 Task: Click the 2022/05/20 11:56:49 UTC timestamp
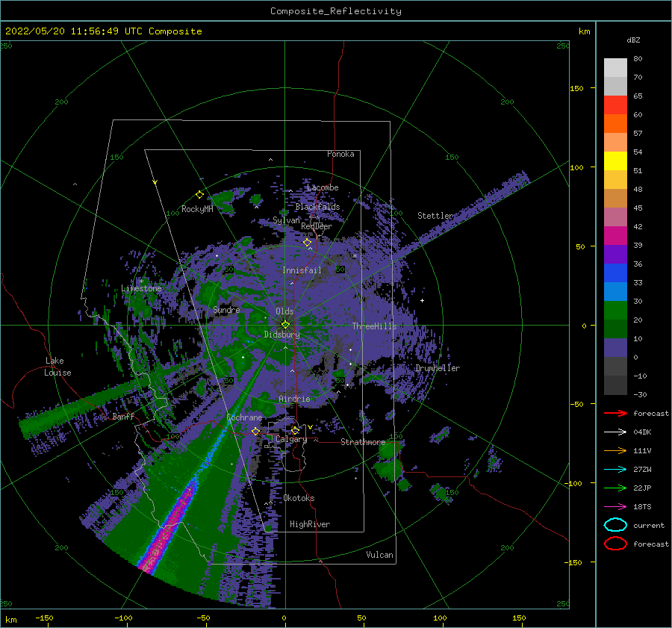(x=104, y=31)
